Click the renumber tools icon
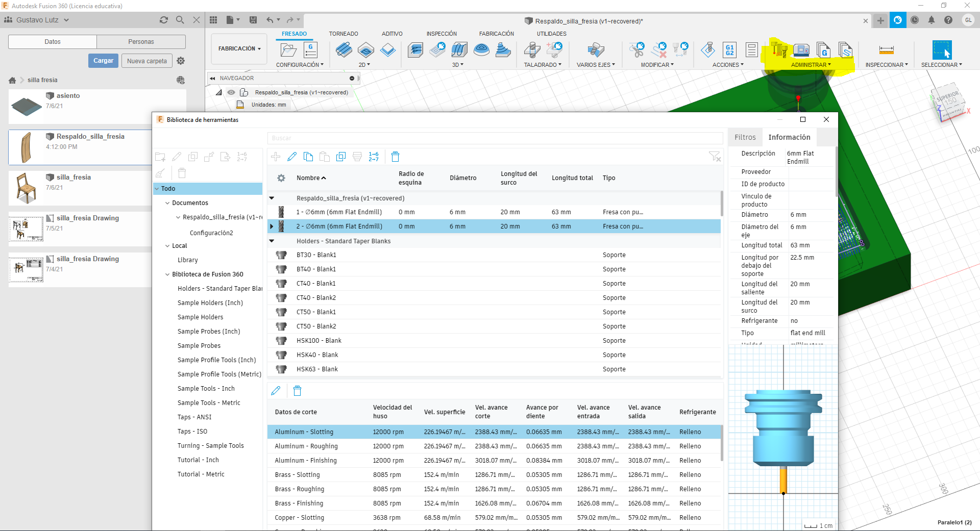 pyautogui.click(x=374, y=157)
